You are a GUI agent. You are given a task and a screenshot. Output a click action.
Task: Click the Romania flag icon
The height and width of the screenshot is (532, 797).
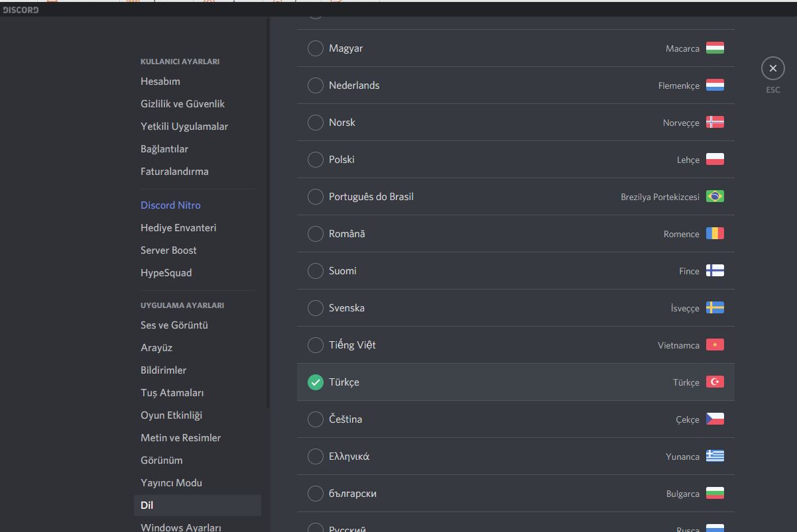tap(715, 233)
